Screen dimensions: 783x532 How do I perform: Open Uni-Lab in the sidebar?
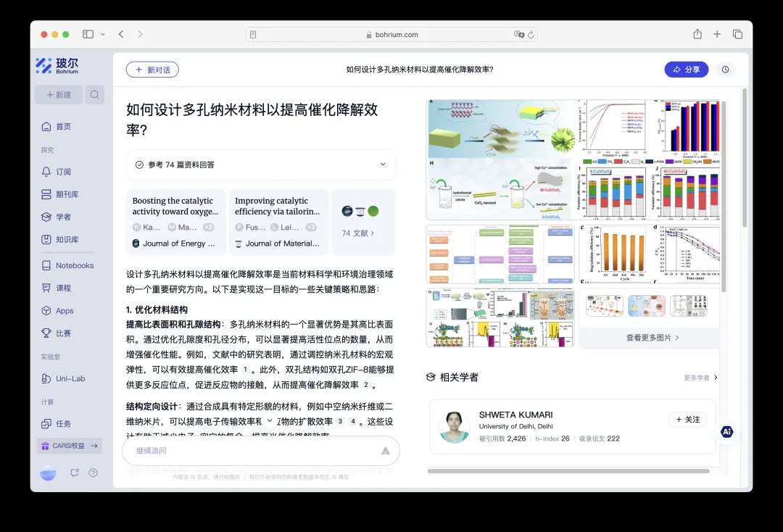pos(63,378)
